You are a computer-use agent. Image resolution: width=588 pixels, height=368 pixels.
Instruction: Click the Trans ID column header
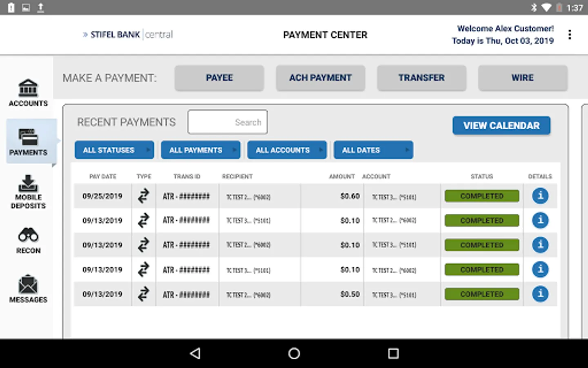[x=187, y=176]
